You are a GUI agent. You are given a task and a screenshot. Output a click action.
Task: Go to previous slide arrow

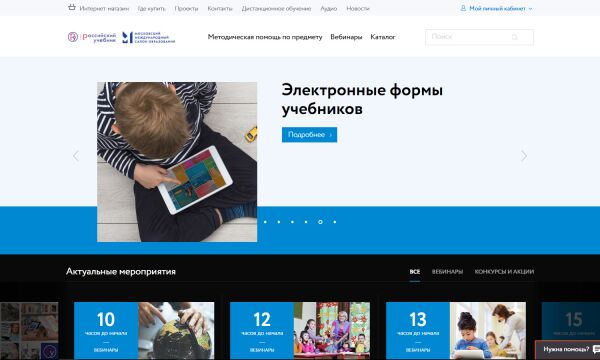tap(76, 156)
